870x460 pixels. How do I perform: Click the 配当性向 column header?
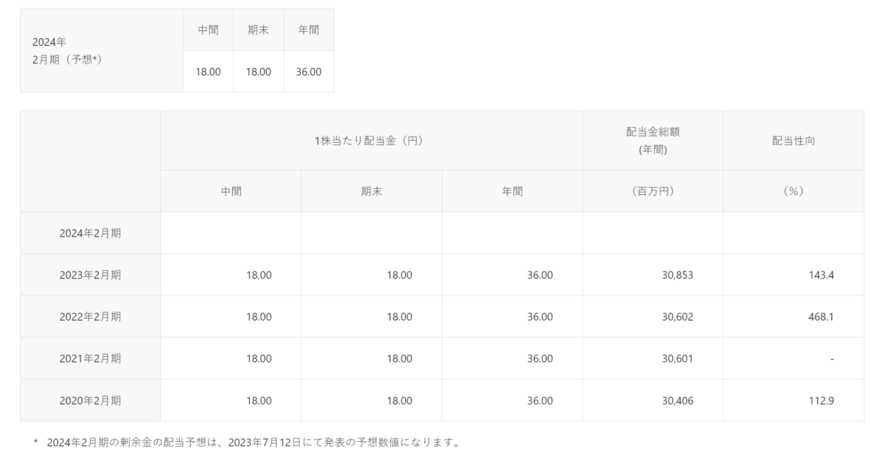click(x=793, y=141)
